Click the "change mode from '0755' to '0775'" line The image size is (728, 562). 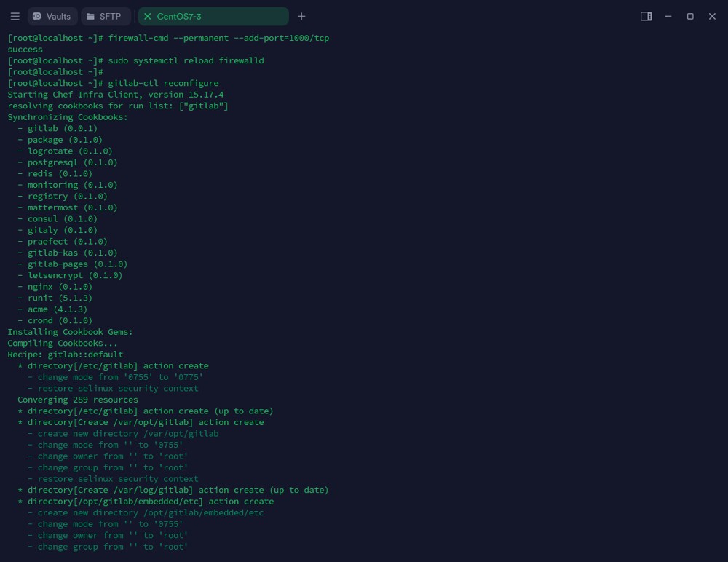120,377
